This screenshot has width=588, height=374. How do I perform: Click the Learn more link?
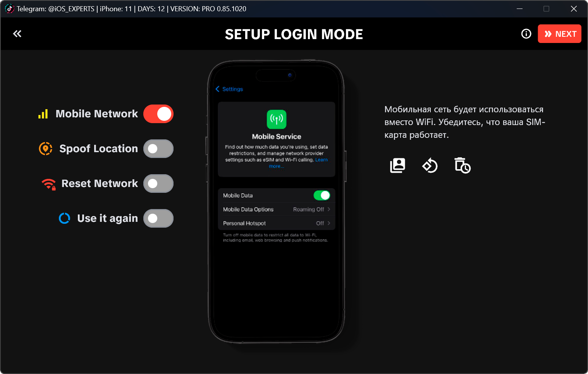pyautogui.click(x=321, y=160)
